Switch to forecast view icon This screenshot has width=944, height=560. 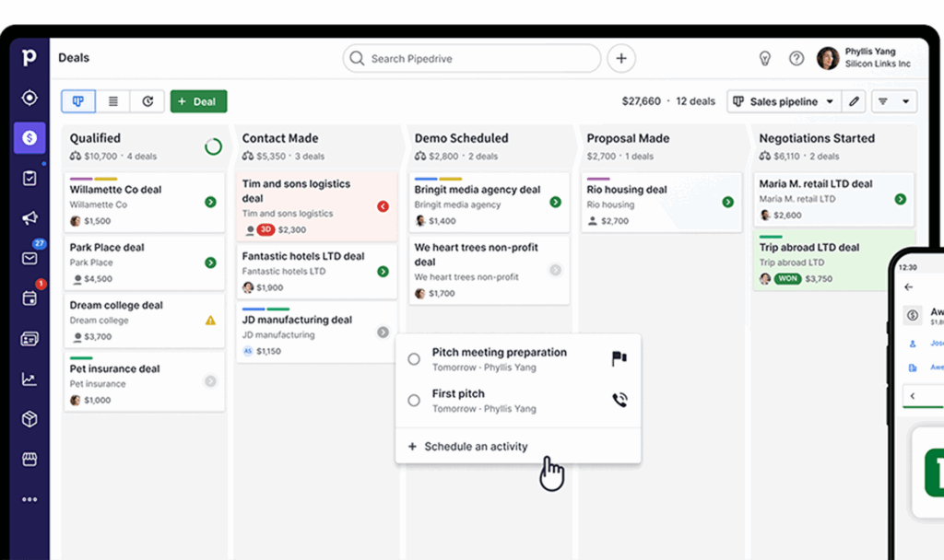pos(147,101)
